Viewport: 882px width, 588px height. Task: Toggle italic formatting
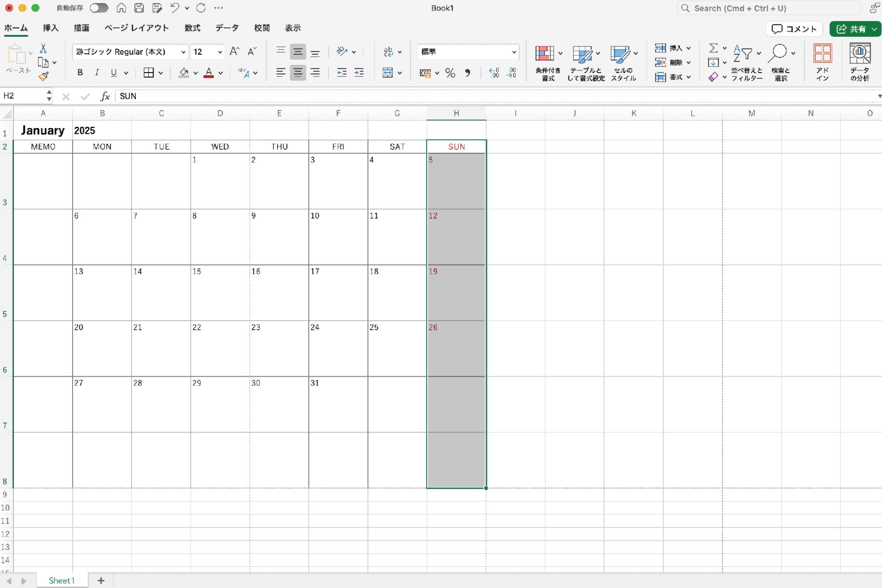[97, 73]
